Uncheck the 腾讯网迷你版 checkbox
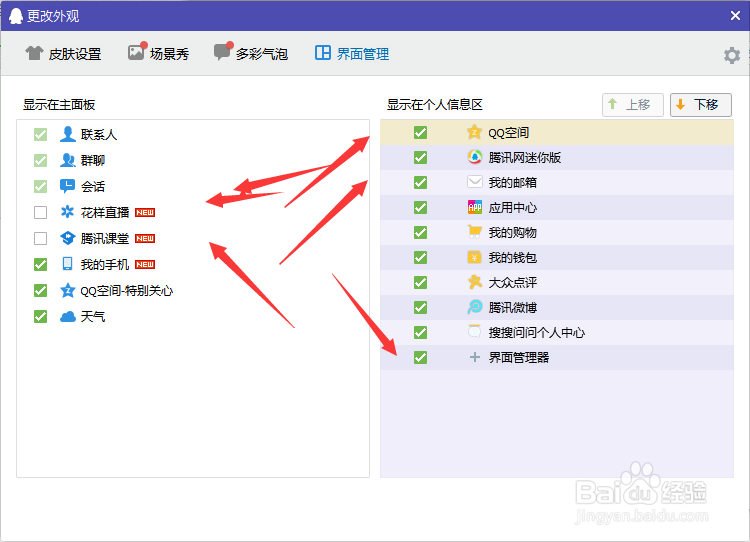 (420, 157)
